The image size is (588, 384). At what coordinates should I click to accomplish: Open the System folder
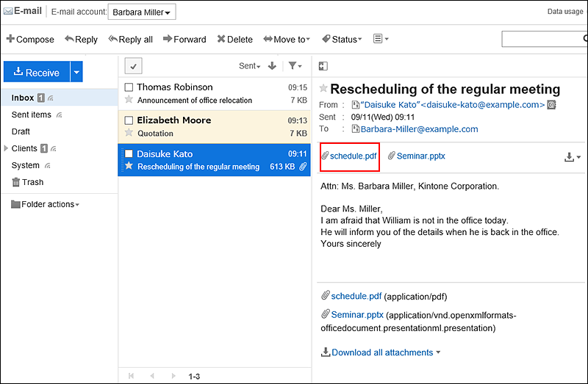25,165
